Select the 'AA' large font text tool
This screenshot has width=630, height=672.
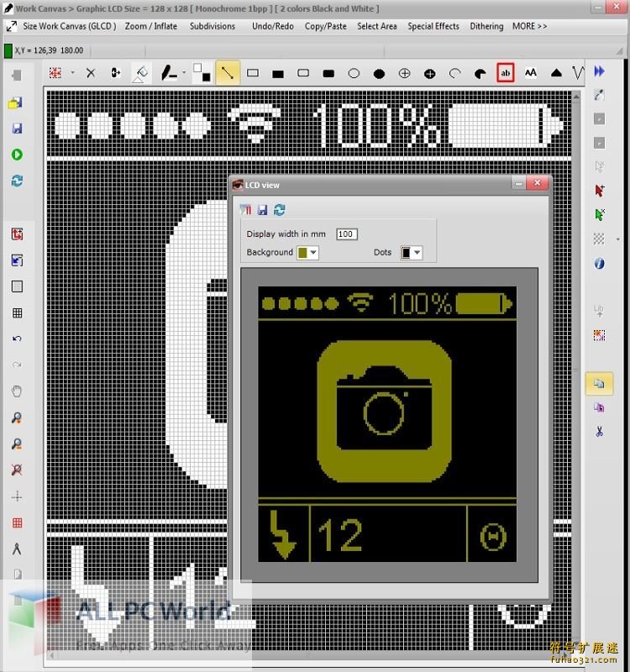pos(531,73)
